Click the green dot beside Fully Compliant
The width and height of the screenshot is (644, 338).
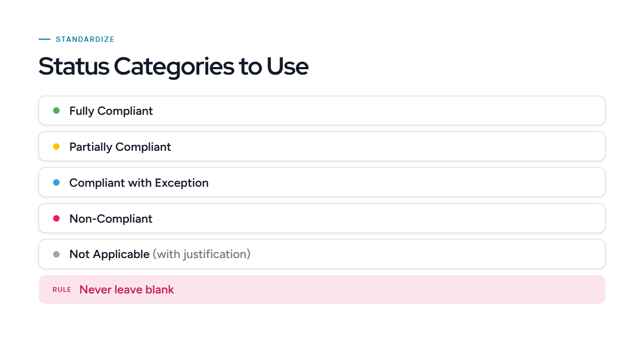pyautogui.click(x=56, y=111)
